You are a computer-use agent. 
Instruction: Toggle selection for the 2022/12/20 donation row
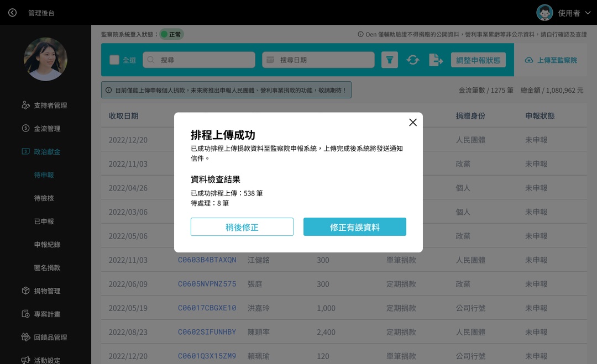coord(128,140)
